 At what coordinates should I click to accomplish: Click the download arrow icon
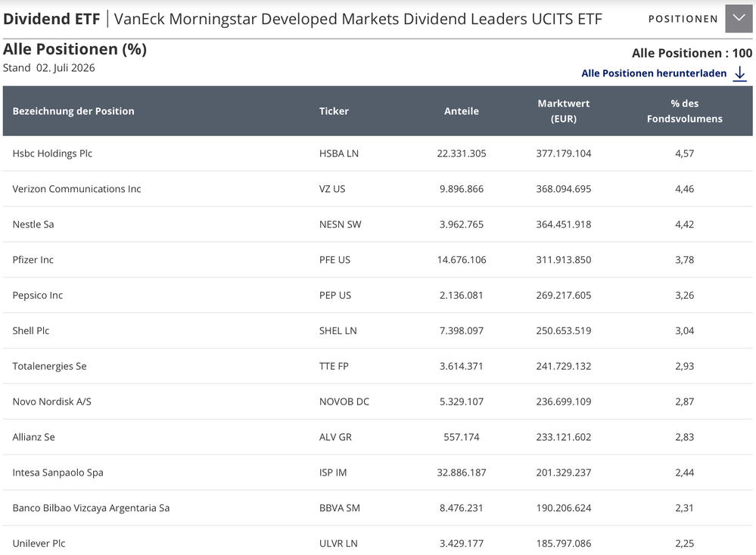point(739,73)
